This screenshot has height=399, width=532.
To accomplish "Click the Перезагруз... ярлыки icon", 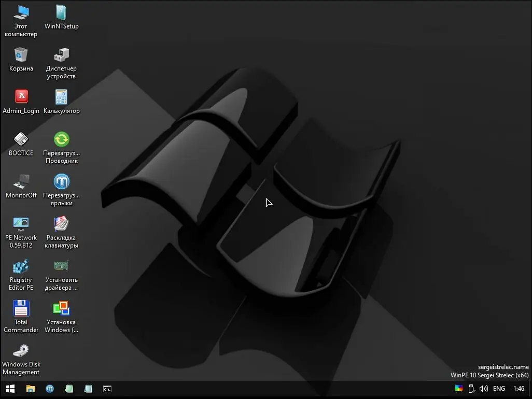I will coord(61,190).
